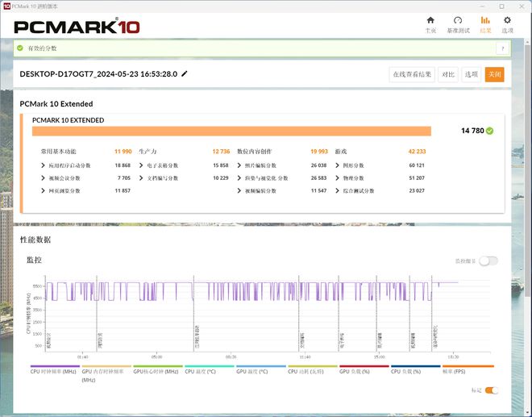
Task: Click the orange PCMark 10 Extended score bar
Action: click(x=231, y=131)
